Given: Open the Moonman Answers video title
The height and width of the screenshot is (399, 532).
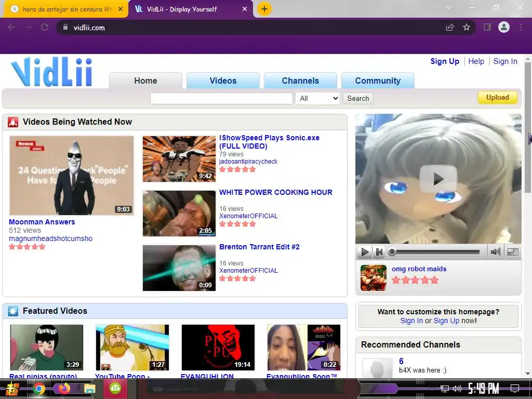Looking at the screenshot, I should pos(42,222).
